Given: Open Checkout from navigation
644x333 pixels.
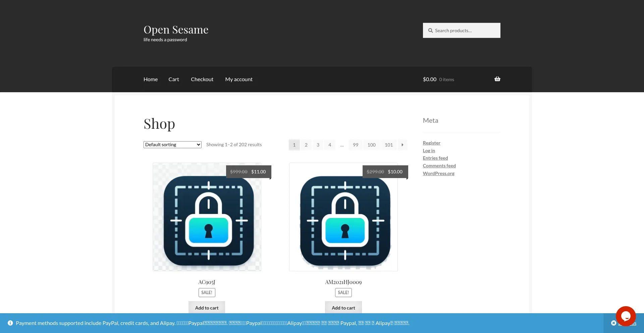Looking at the screenshot, I should (202, 79).
